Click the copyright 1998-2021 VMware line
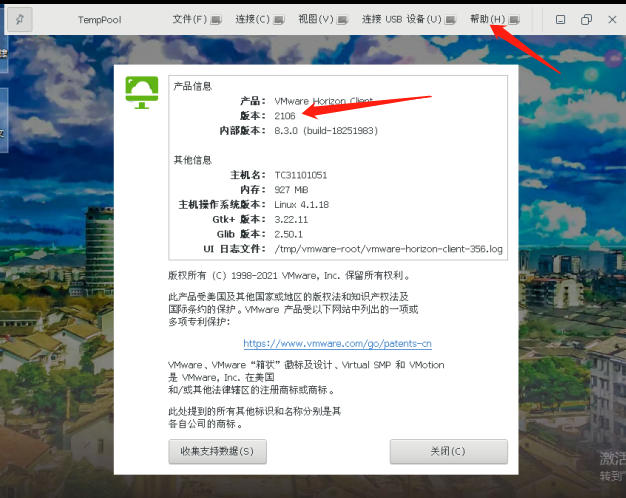This screenshot has width=626, height=498. pos(289,276)
